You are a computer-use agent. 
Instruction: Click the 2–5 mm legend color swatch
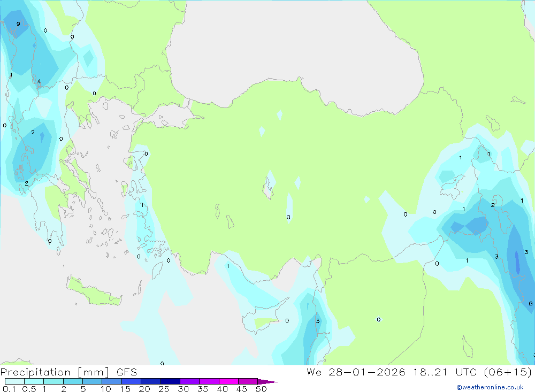[73, 381]
